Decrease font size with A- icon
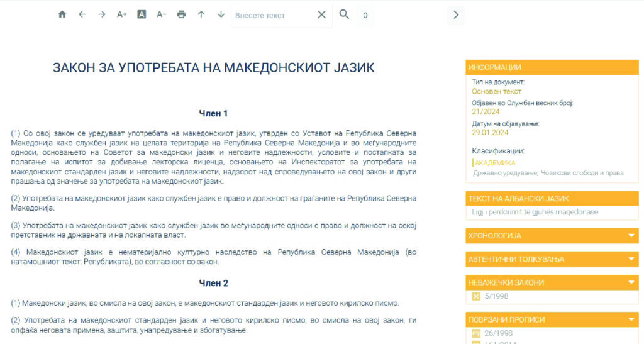Screen dimensions: 644x344 pyautogui.click(x=162, y=14)
